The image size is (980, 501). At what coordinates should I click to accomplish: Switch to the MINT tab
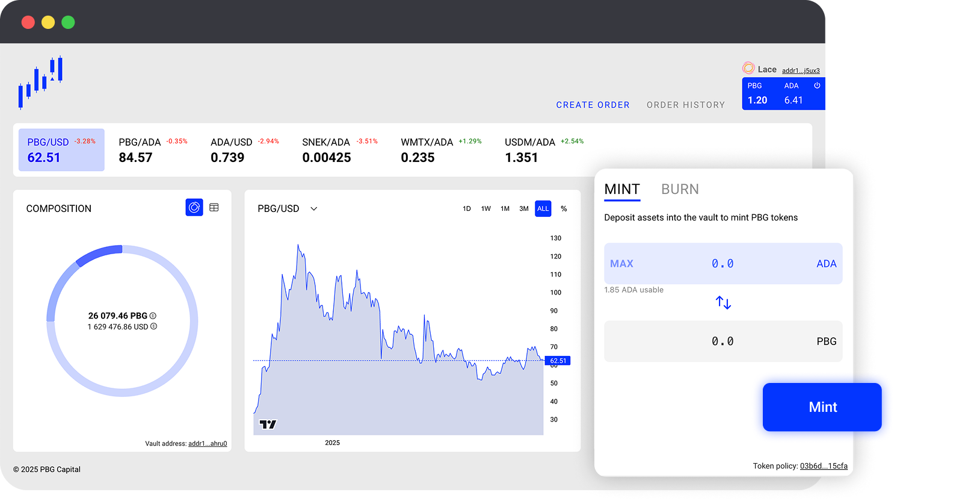[622, 189]
